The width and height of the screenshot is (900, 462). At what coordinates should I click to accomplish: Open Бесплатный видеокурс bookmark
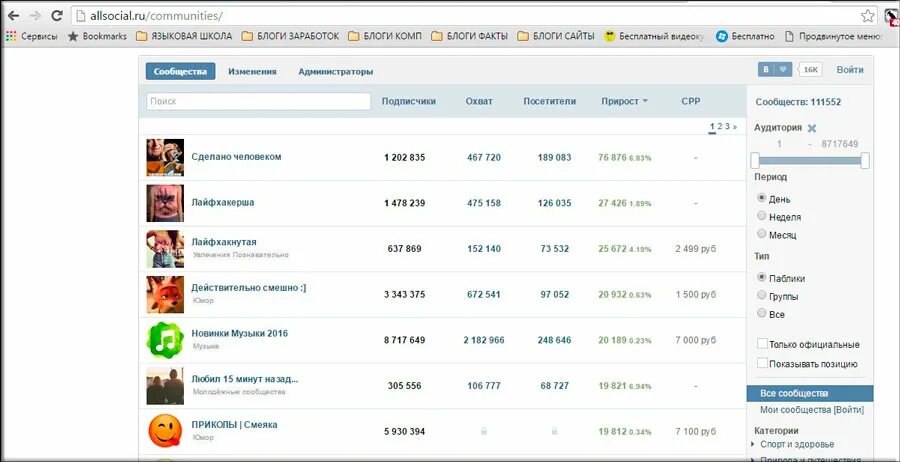pyautogui.click(x=654, y=36)
